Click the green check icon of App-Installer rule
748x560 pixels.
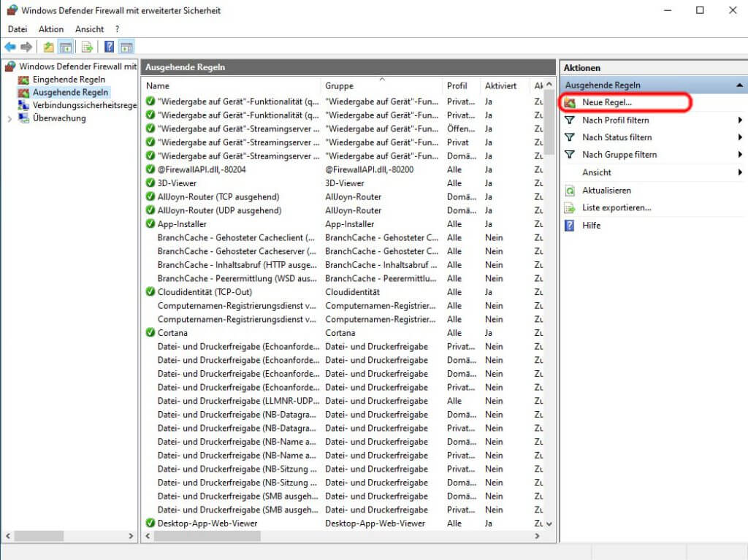coord(150,223)
